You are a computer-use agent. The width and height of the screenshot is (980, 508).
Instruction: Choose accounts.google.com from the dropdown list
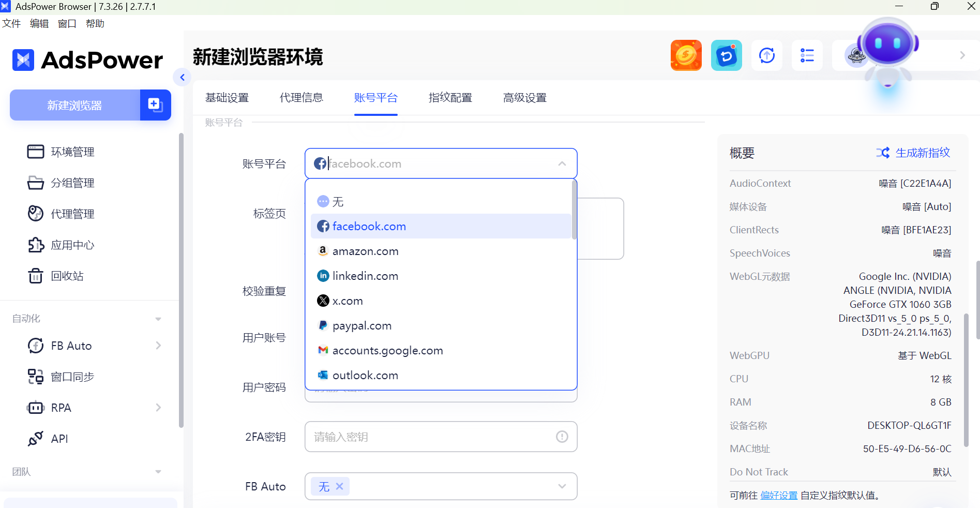click(441, 350)
